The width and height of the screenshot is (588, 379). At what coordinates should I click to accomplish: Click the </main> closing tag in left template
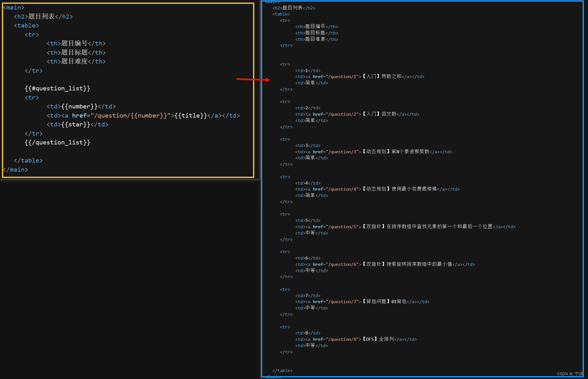[x=15, y=170]
